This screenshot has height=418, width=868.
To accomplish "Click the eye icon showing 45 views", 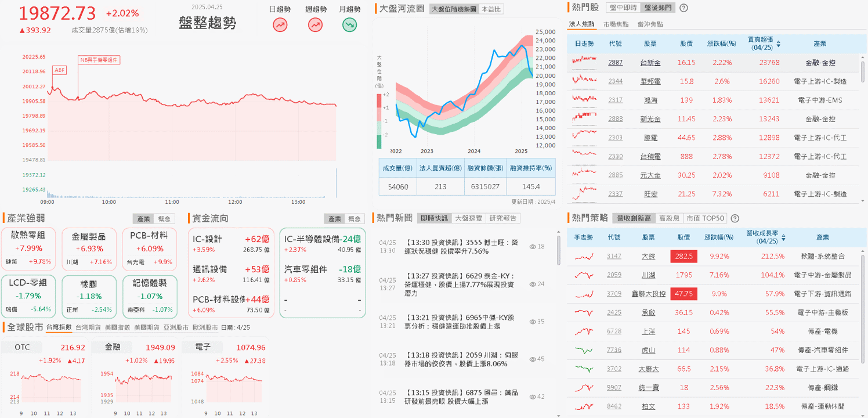I will 533,359.
